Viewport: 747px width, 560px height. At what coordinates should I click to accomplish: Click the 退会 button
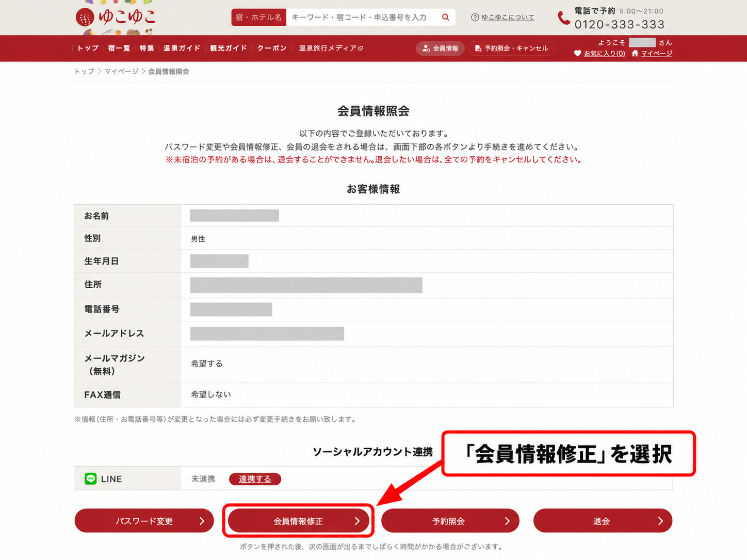603,521
